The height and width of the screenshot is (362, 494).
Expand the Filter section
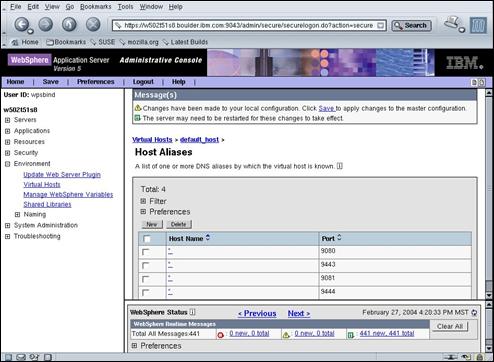[143, 201]
